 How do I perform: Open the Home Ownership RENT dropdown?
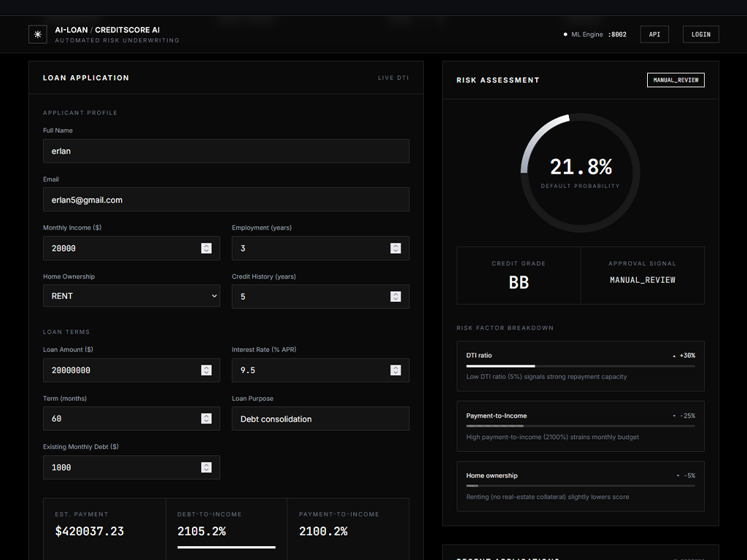131,296
